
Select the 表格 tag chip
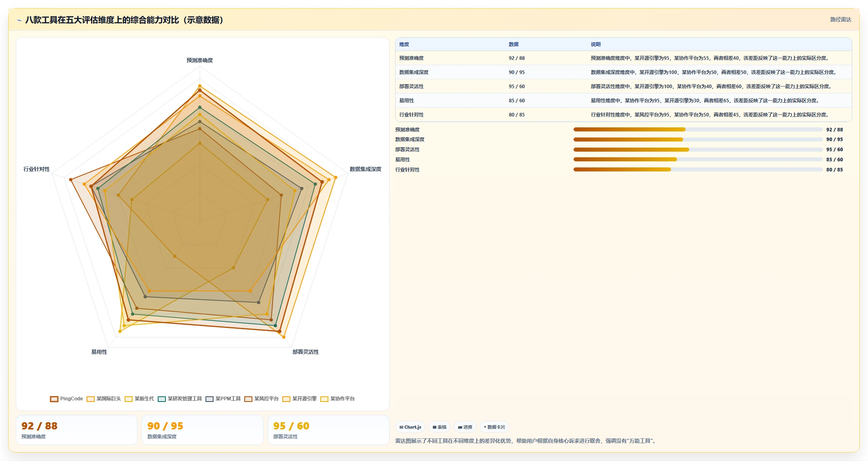point(439,427)
